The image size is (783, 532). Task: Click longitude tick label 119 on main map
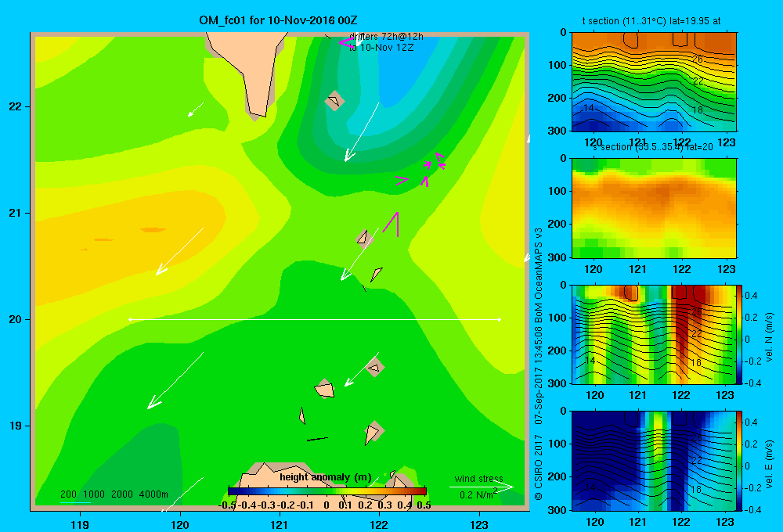point(80,524)
